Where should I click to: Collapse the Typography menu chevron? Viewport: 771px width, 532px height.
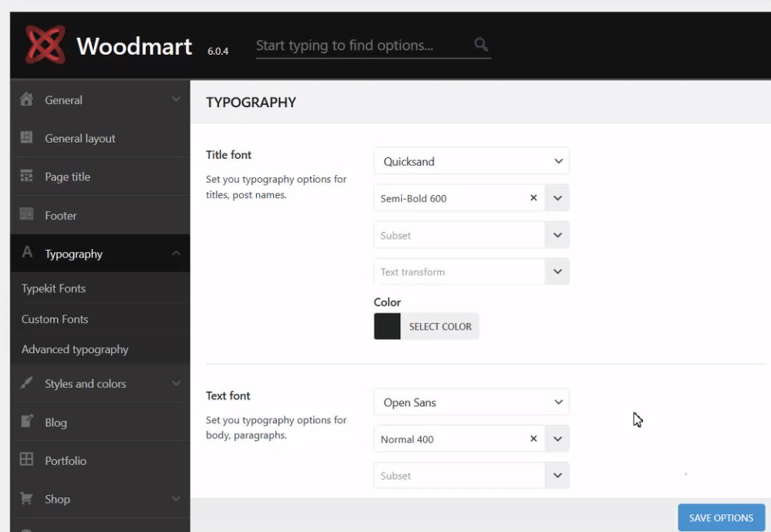pos(176,253)
